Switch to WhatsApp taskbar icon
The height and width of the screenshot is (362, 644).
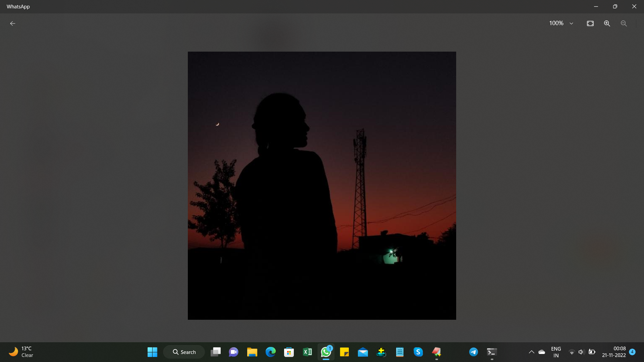(326, 352)
